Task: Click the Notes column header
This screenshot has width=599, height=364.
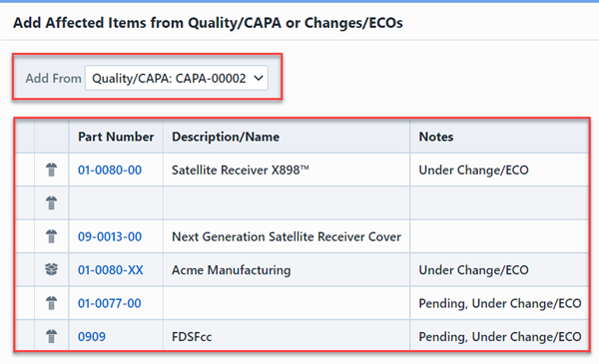Action: 499,137
